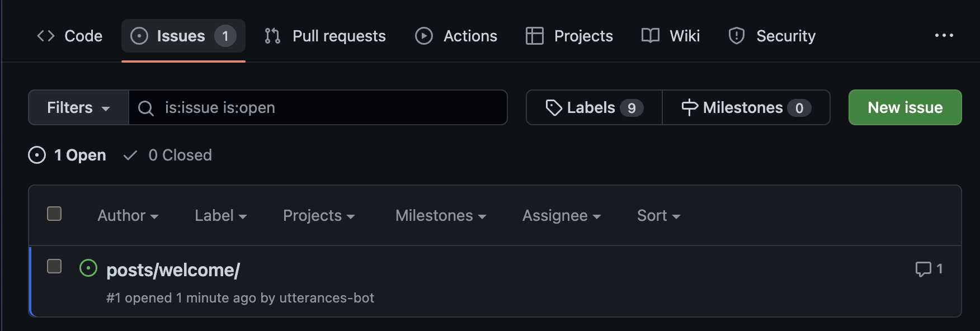Click the three-dot overflow menu icon
The image size is (980, 331).
click(x=944, y=36)
